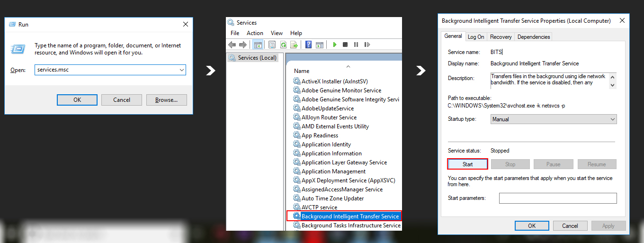The width and height of the screenshot is (644, 243).
Task: Select Services (Local) in the console tree
Action: (252, 58)
